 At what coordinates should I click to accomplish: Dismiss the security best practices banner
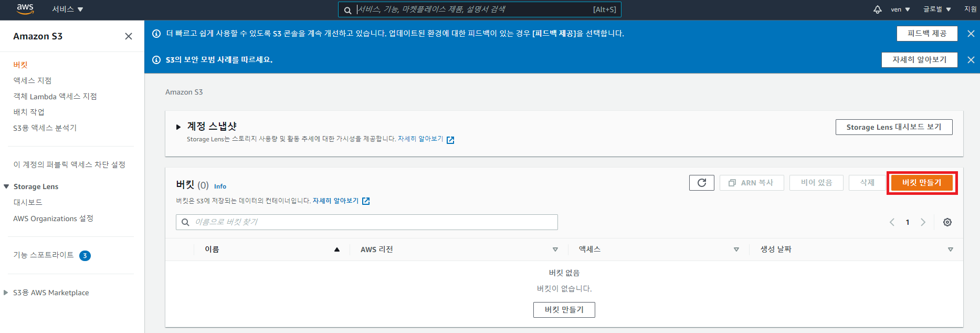pos(971,60)
